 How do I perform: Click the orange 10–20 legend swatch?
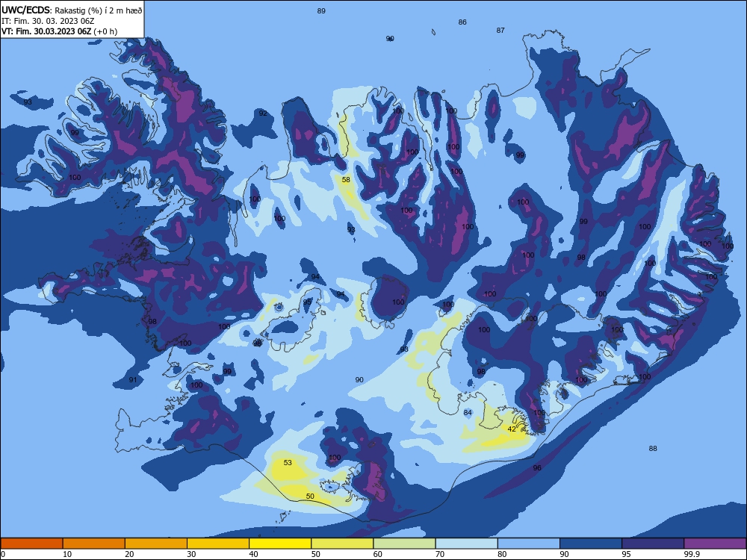pos(94,544)
